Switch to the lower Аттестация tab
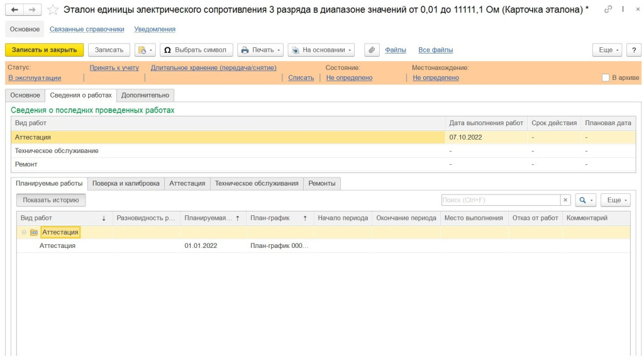This screenshot has width=644, height=360. [x=187, y=183]
